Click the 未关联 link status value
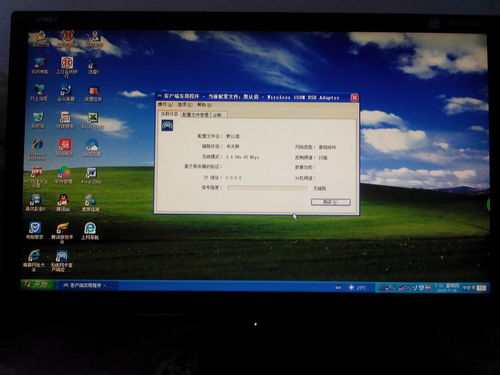The width and height of the screenshot is (500, 375). click(233, 146)
